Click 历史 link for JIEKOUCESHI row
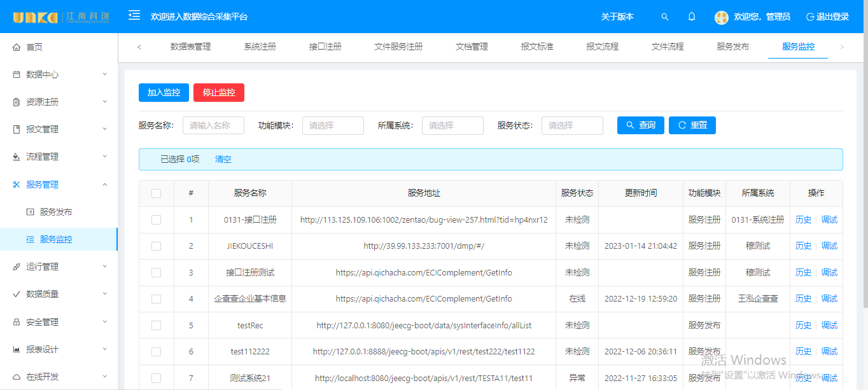Viewport: 868px width, 390px height. pyautogui.click(x=803, y=246)
